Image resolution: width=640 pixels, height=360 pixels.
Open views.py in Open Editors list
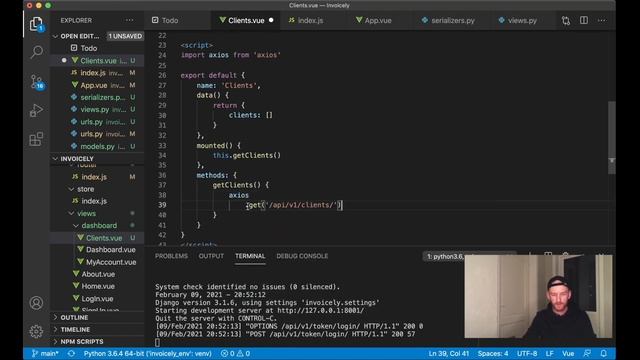(97, 109)
